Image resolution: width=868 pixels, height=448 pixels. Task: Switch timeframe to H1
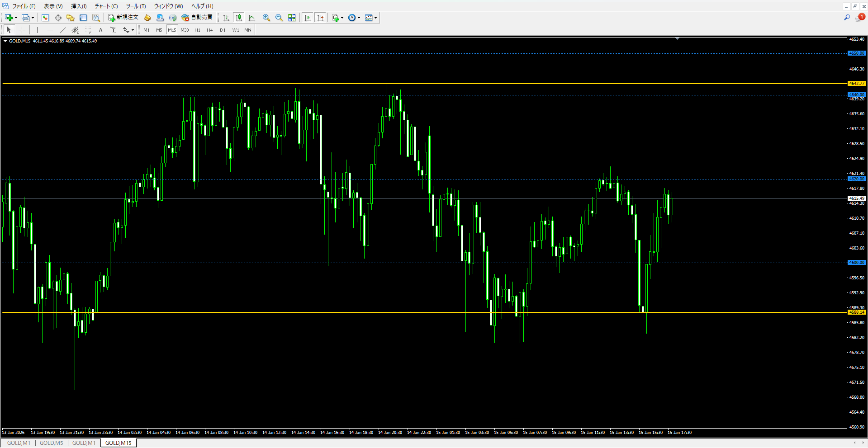point(197,30)
